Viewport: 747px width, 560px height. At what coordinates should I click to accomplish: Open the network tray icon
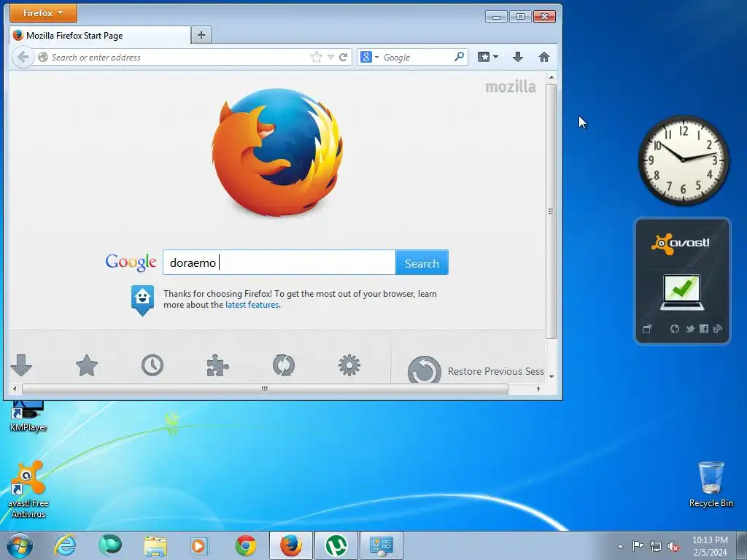pos(656,546)
